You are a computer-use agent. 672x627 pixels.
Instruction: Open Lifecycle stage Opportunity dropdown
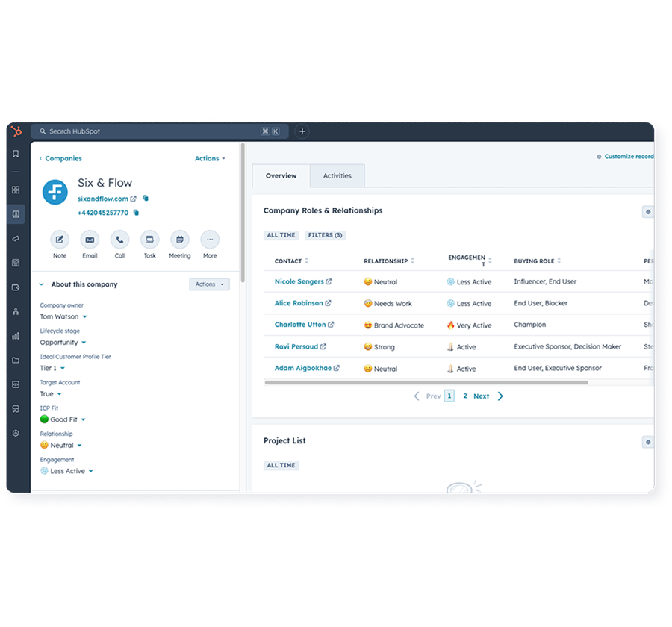tap(63, 343)
